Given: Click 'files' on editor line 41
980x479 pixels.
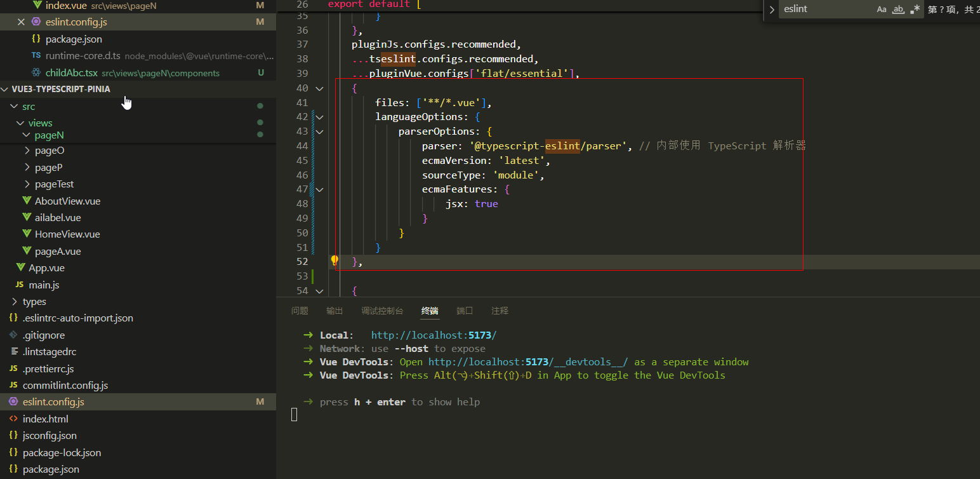Looking at the screenshot, I should (x=390, y=102).
